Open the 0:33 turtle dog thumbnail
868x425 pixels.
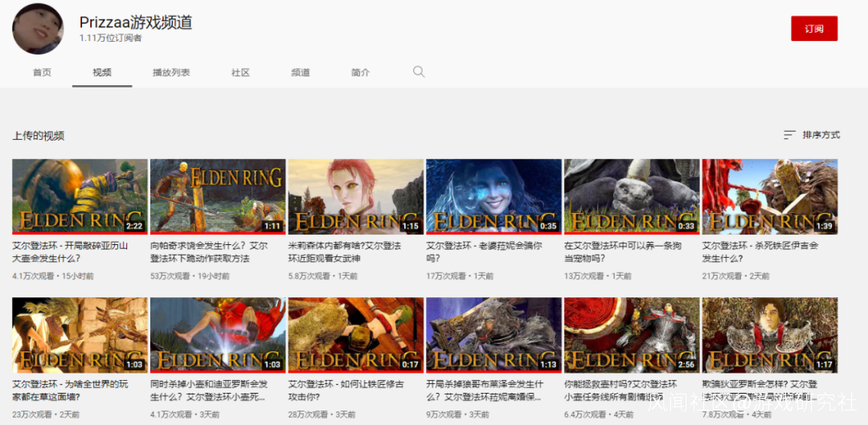632,197
